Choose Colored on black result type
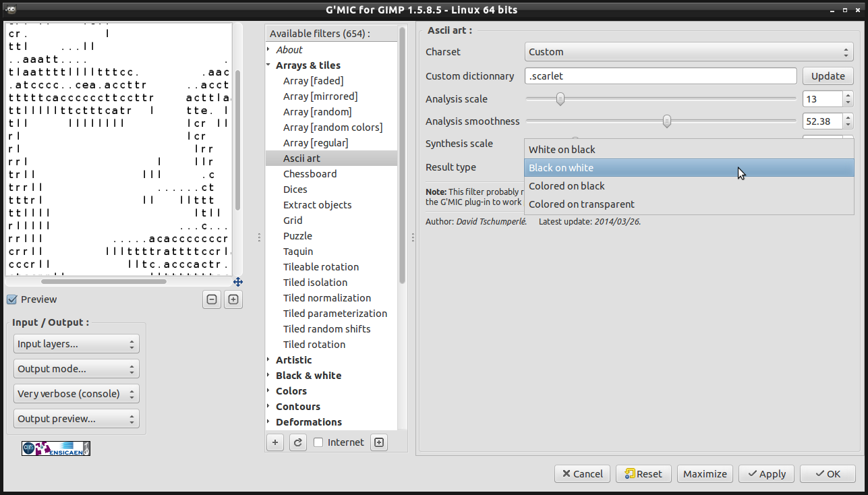Image resolution: width=868 pixels, height=495 pixels. (689, 186)
